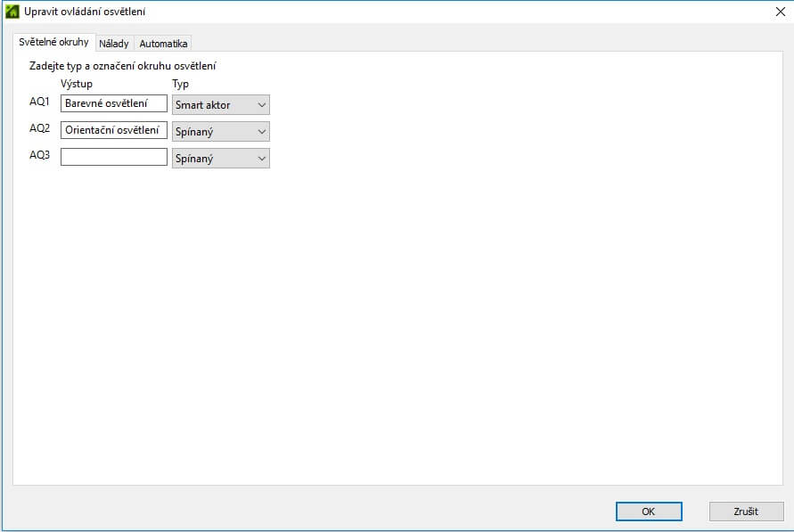This screenshot has height=532, width=794.
Task: Click the AQ2 row label
Action: click(39, 128)
